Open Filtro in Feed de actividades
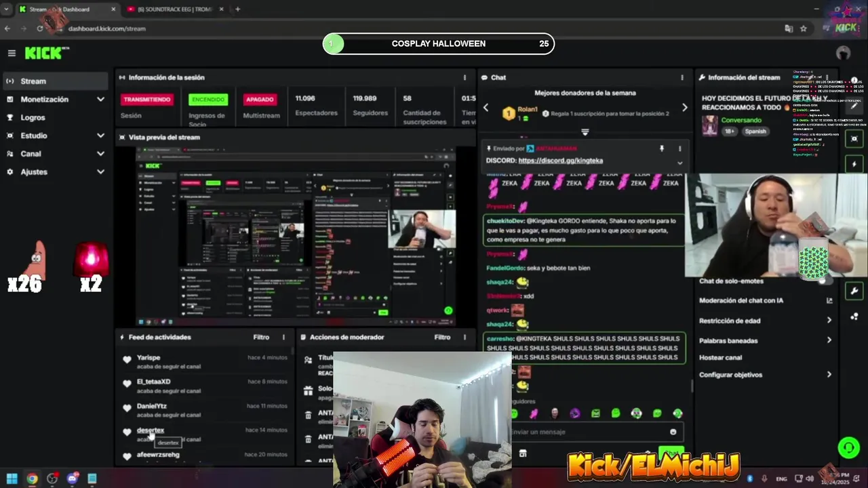 (261, 337)
